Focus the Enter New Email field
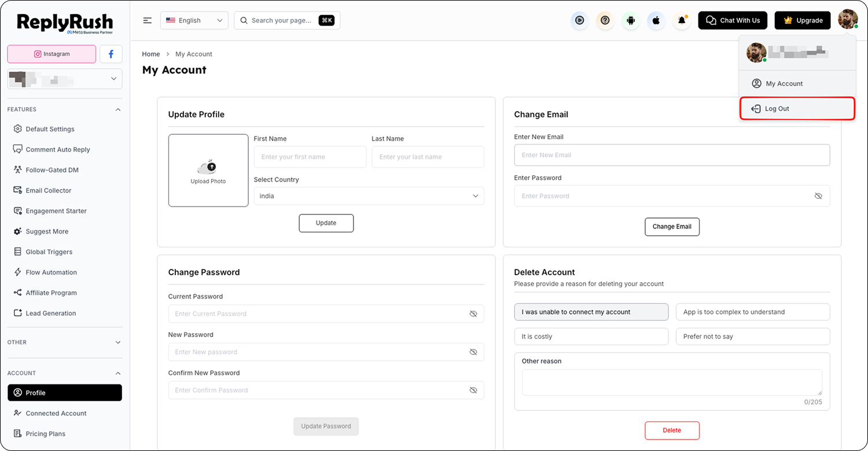This screenshot has width=868, height=451. tap(672, 155)
